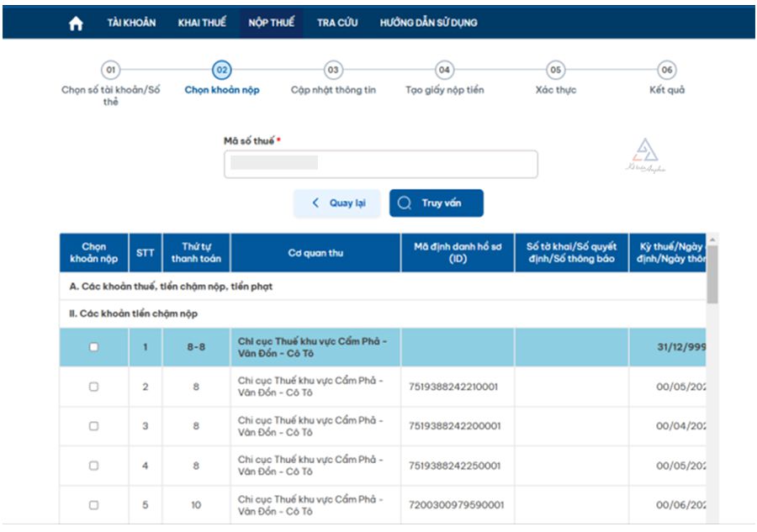The image size is (757, 532).
Task: Check the box for row STT 5
Action: 93,505
